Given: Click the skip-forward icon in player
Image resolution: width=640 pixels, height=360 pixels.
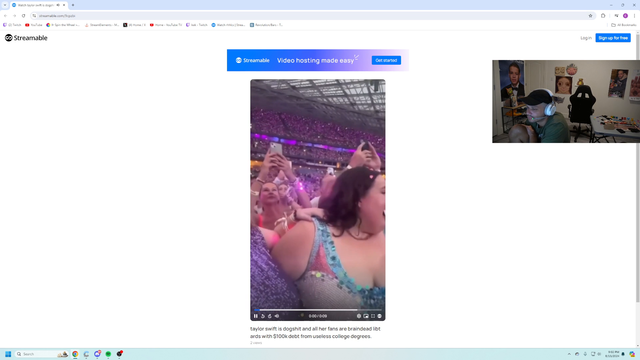Looking at the screenshot, I should (x=270, y=316).
